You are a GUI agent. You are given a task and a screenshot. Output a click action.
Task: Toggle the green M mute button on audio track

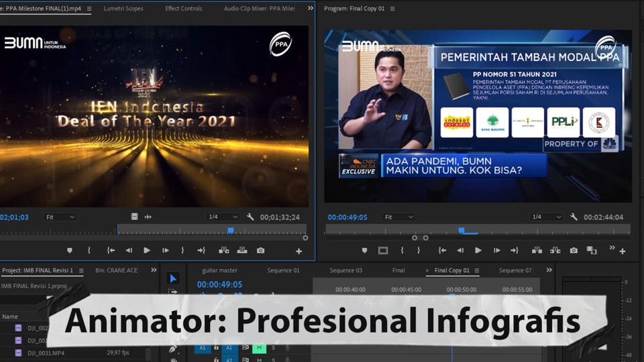[x=258, y=348]
